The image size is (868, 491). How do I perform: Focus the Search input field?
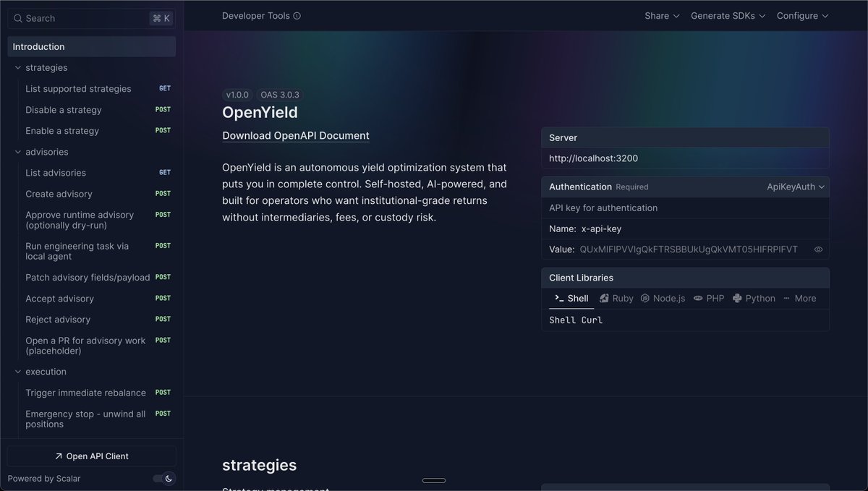click(91, 18)
